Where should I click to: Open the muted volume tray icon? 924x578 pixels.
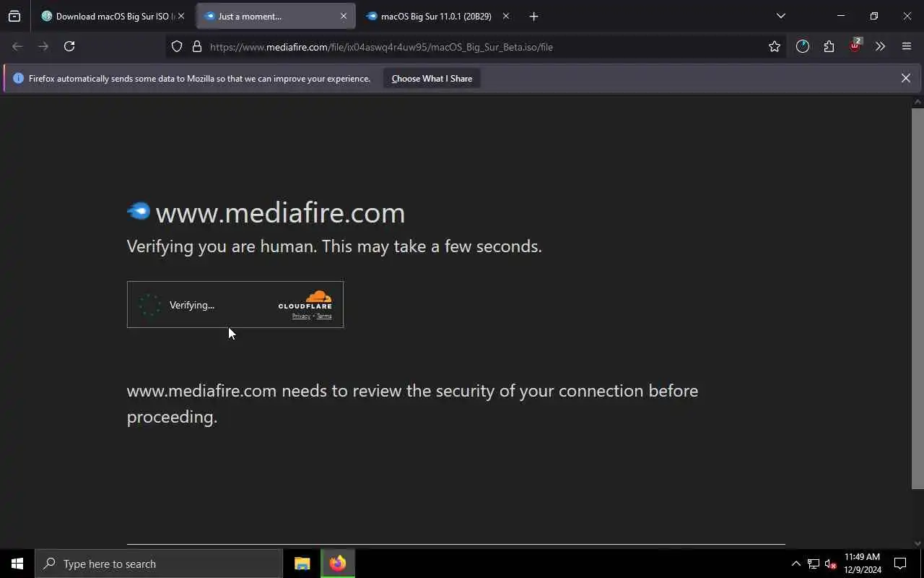coord(831,564)
